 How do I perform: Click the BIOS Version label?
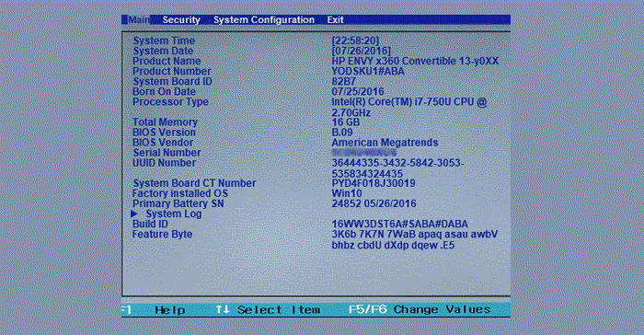click(164, 133)
